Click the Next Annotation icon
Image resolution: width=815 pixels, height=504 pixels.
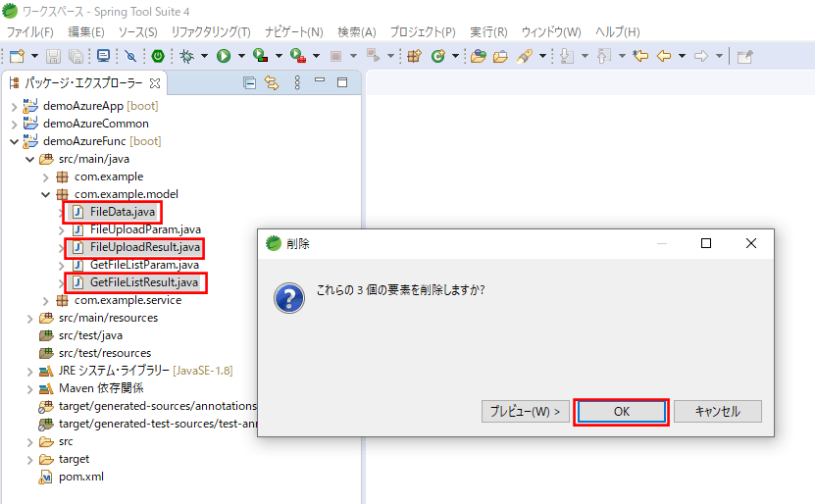[567, 56]
